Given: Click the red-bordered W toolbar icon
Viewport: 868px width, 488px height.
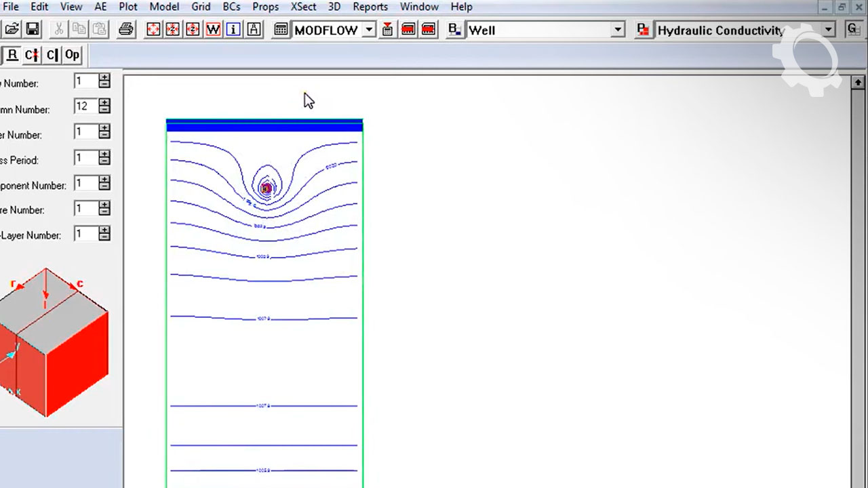Looking at the screenshot, I should pyautogui.click(x=214, y=30).
